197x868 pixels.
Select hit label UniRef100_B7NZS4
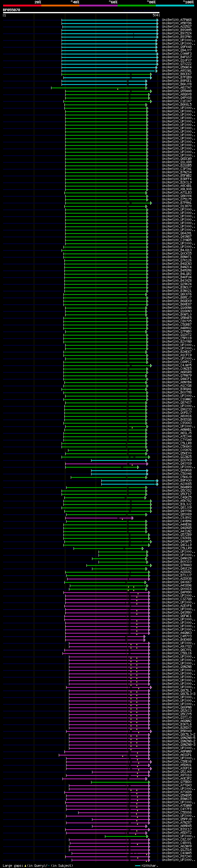coord(177,172)
